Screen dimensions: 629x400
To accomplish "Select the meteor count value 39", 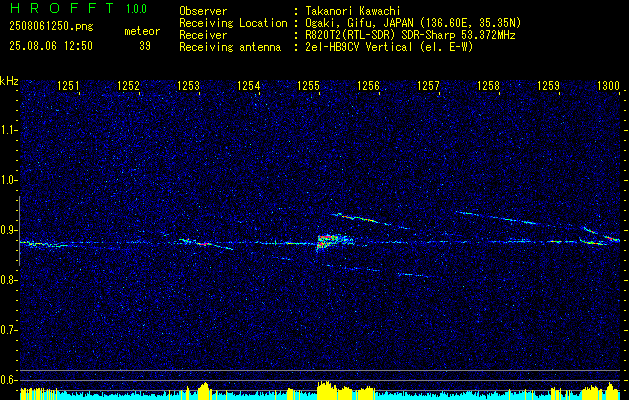I will (145, 46).
